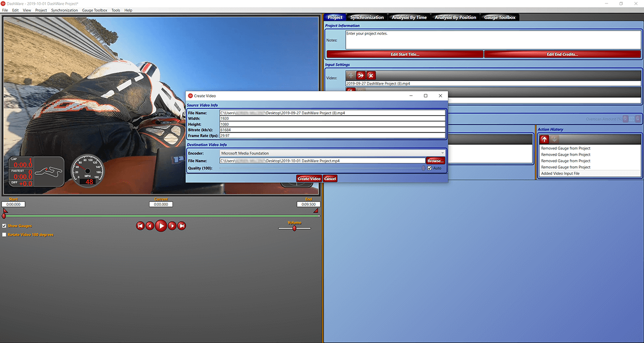Click the Create Video button
The width and height of the screenshot is (644, 343).
(309, 178)
